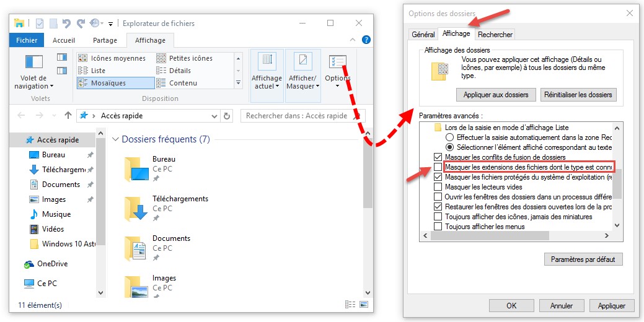The height and width of the screenshot is (322, 644).
Task: Uncheck Masquer les conflits de fusion
Action: (x=438, y=157)
